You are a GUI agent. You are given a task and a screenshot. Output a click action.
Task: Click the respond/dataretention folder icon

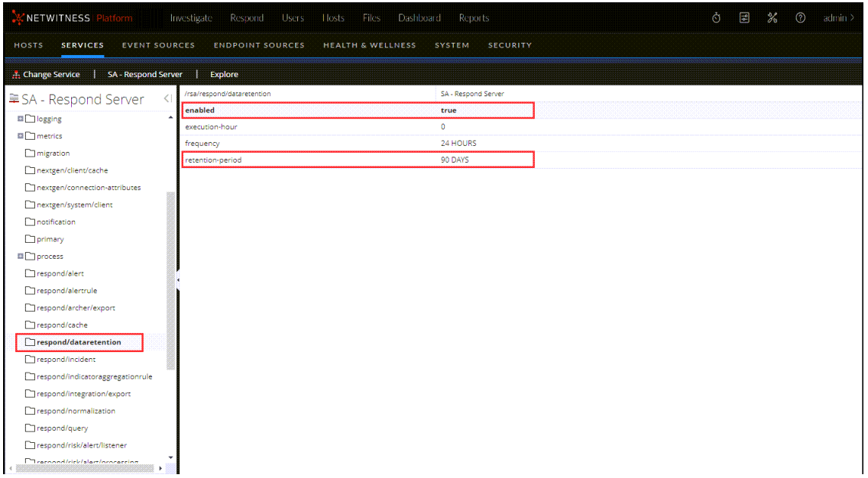click(x=31, y=342)
